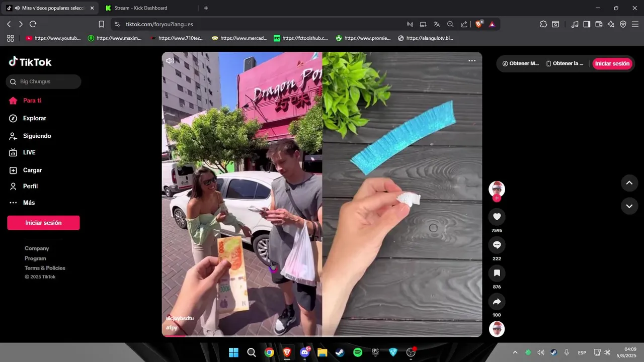Open the Brave Rewards triangle icon
Viewport: 644px width, 362px height.
point(492,24)
